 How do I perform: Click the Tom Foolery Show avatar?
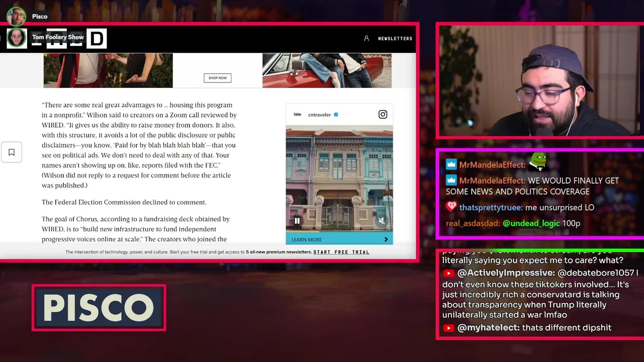coord(16,38)
